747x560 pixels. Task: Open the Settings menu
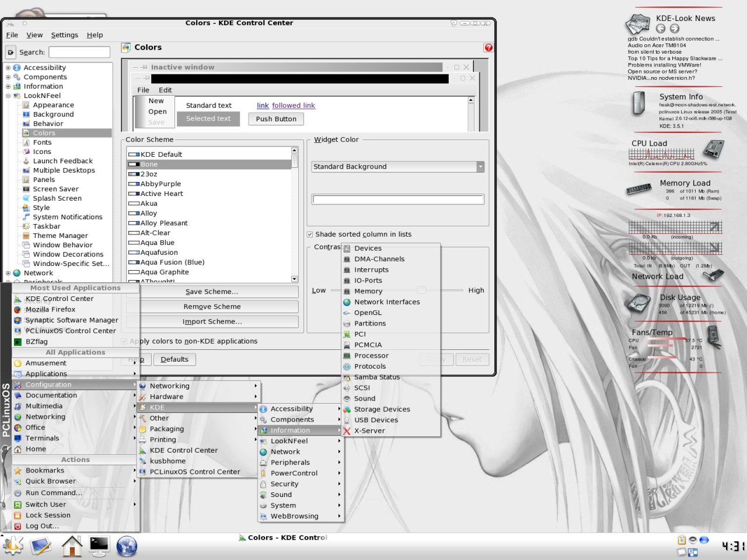64,35
